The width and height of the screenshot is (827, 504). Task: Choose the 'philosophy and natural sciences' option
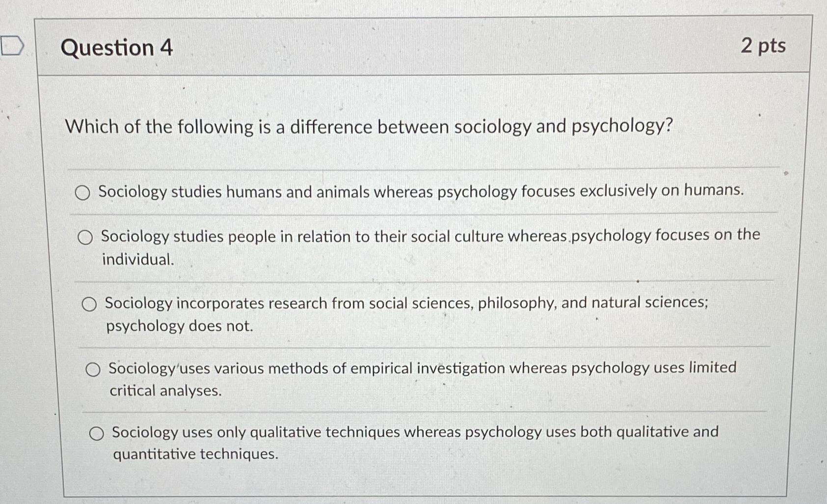(x=90, y=304)
